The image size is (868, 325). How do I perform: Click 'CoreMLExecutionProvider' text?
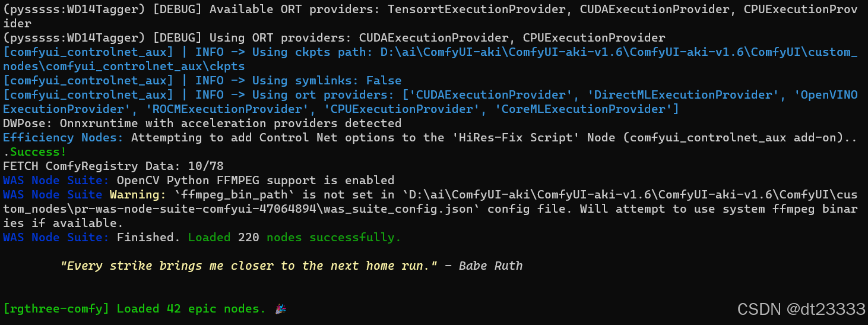click(x=585, y=109)
